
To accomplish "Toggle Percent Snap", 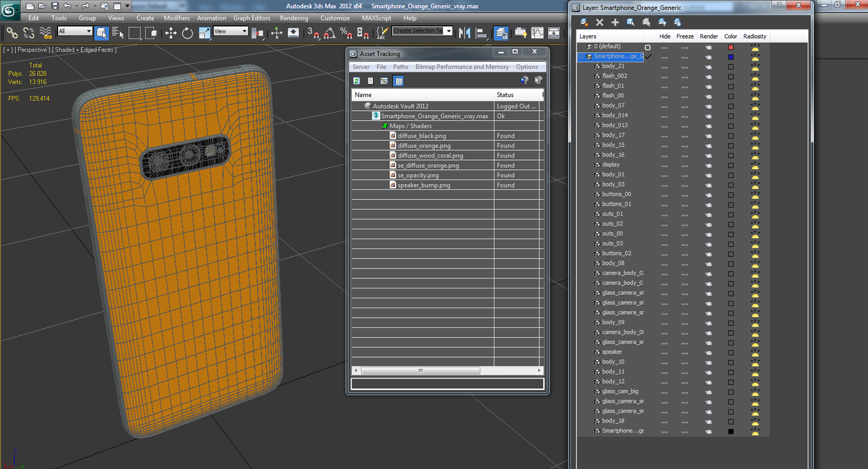I will [346, 33].
